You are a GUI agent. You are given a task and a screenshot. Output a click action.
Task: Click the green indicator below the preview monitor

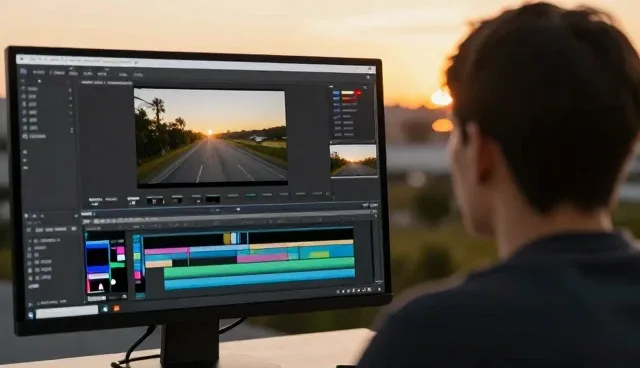coord(250,195)
